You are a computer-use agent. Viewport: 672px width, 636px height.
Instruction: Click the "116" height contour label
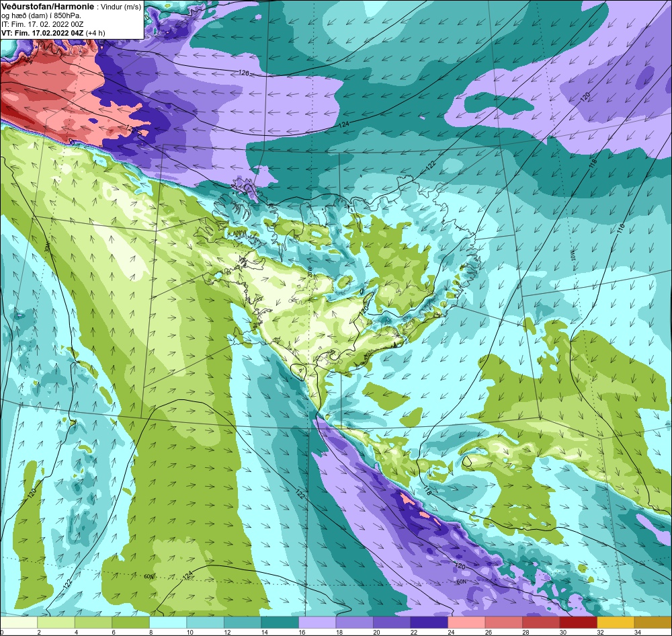pyautogui.click(x=621, y=228)
